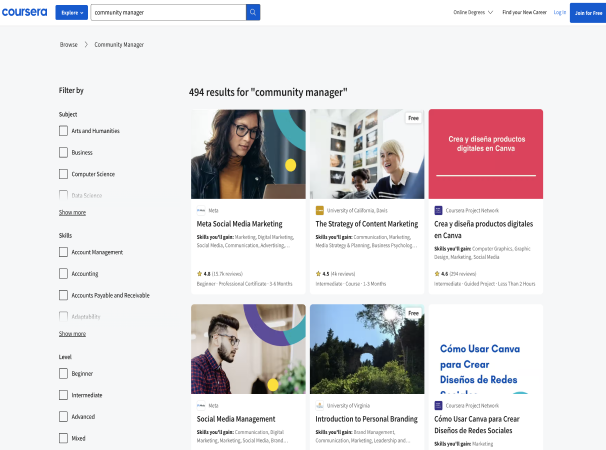
Task: Check the Computer Science subject filter
Action: point(63,174)
